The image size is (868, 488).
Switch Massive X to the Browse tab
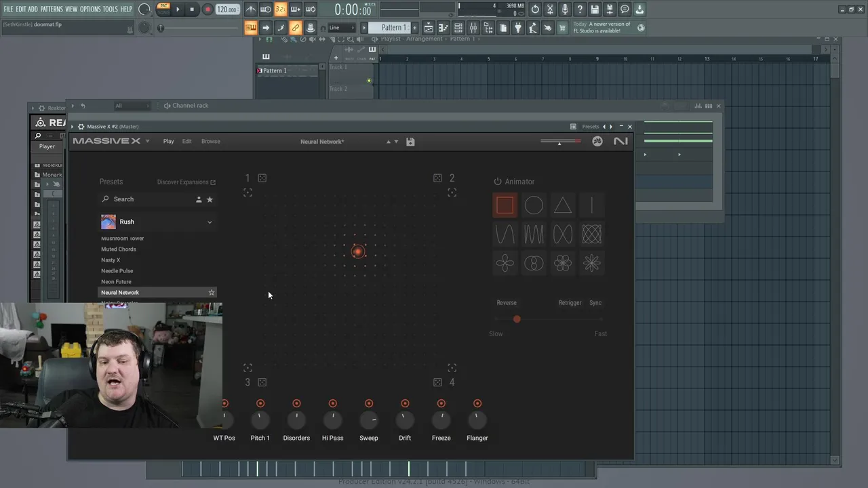[x=210, y=141]
